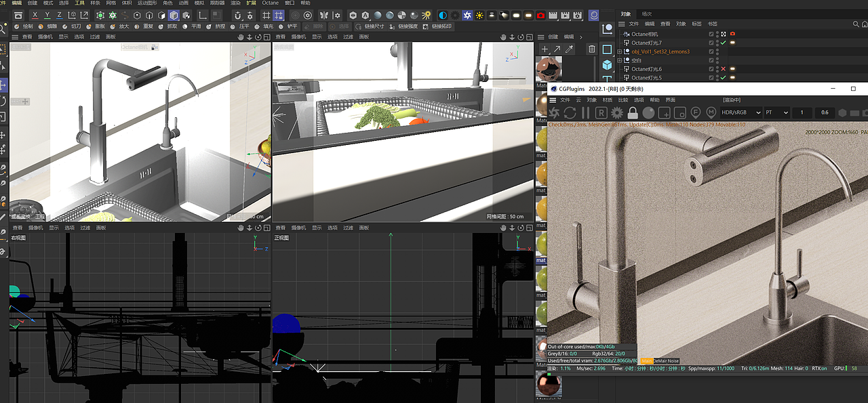
Task: Click light tag on Octane灯光.6
Action: 732,69
